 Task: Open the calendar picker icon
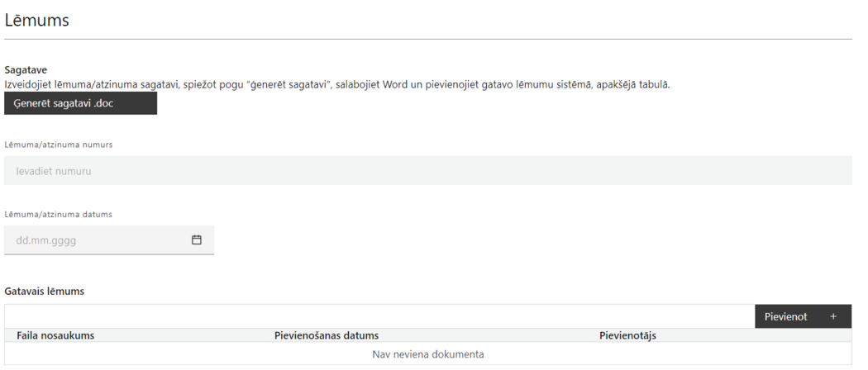point(197,240)
